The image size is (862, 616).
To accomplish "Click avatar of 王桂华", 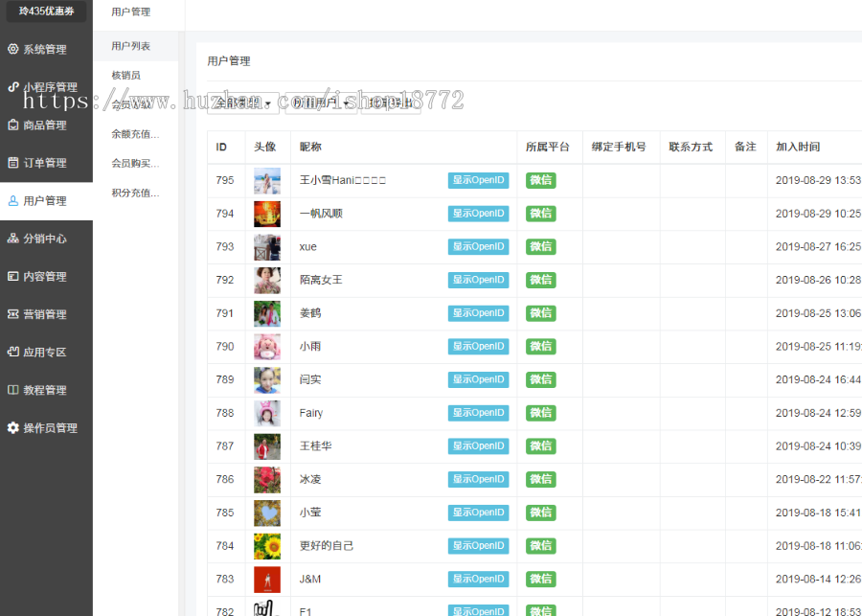I will pos(267,446).
